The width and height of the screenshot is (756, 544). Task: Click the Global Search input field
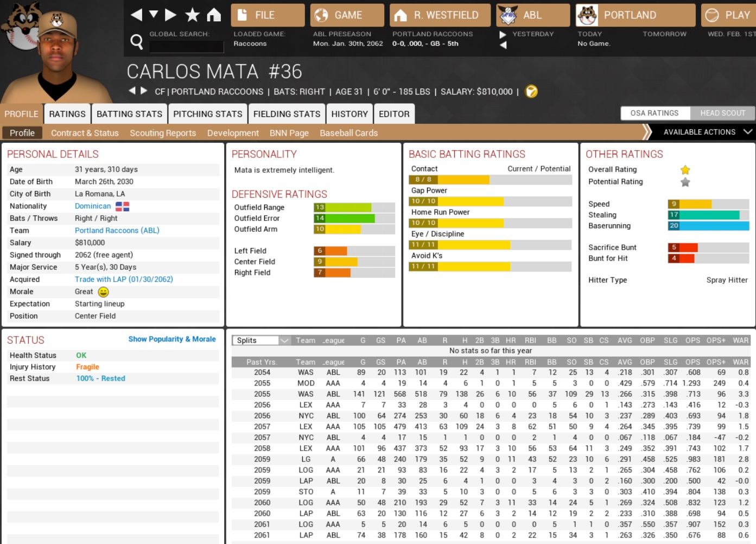tap(187, 47)
